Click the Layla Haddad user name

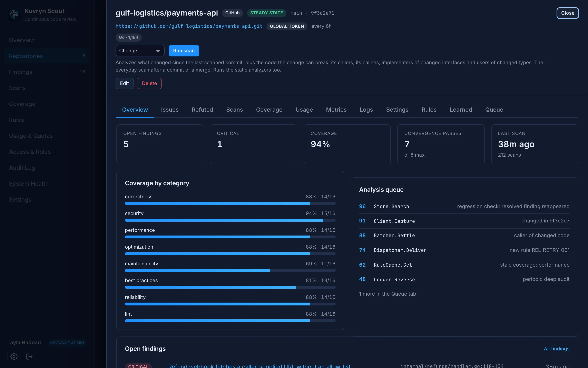point(24,343)
